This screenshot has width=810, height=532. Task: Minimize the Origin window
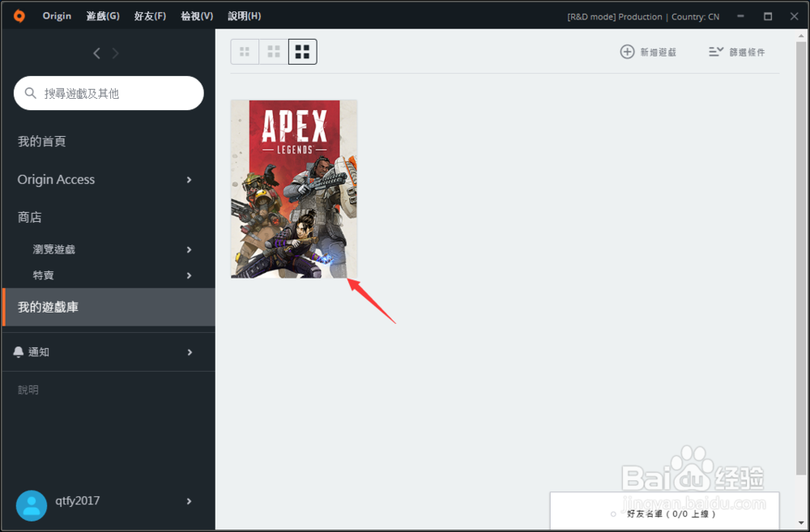741,16
